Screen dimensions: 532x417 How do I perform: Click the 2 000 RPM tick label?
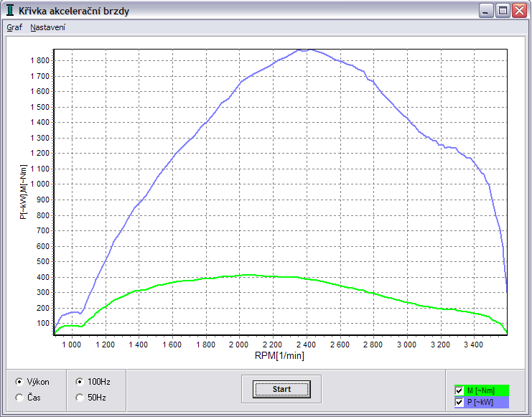(x=239, y=345)
